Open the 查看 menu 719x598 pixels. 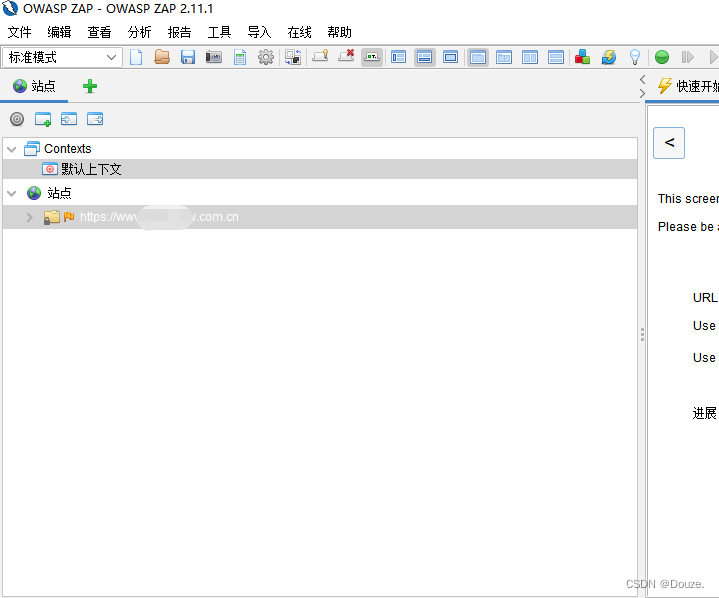pos(99,32)
